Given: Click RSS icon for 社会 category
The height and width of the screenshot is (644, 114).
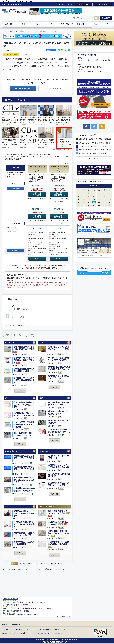Looking at the screenshot, I should [x=68, y=398].
